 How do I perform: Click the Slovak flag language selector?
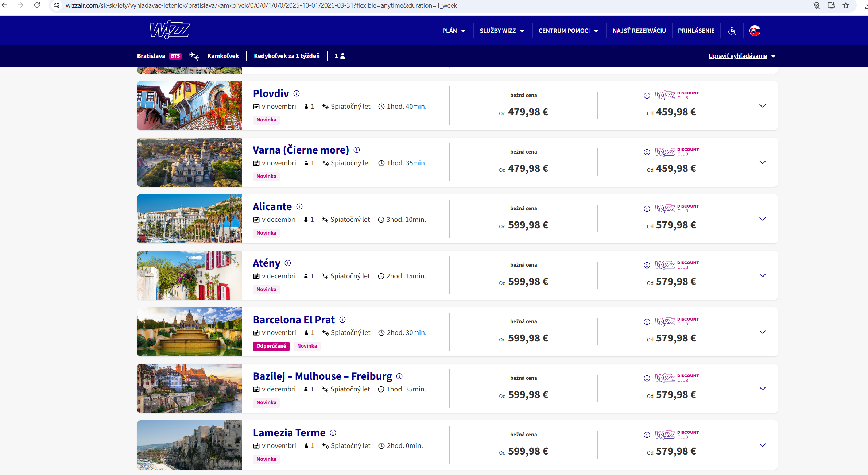(755, 31)
